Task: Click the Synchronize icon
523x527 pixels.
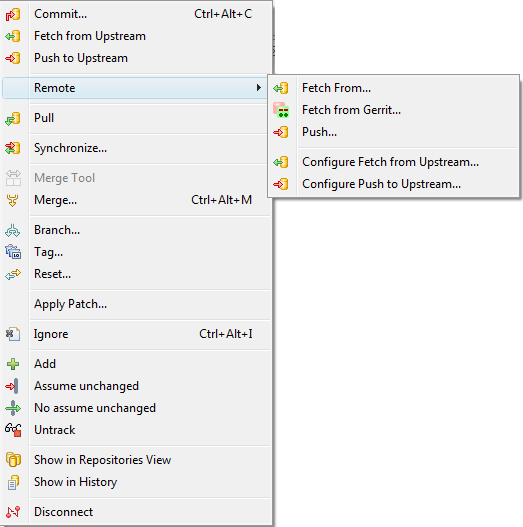Action: click(13, 148)
